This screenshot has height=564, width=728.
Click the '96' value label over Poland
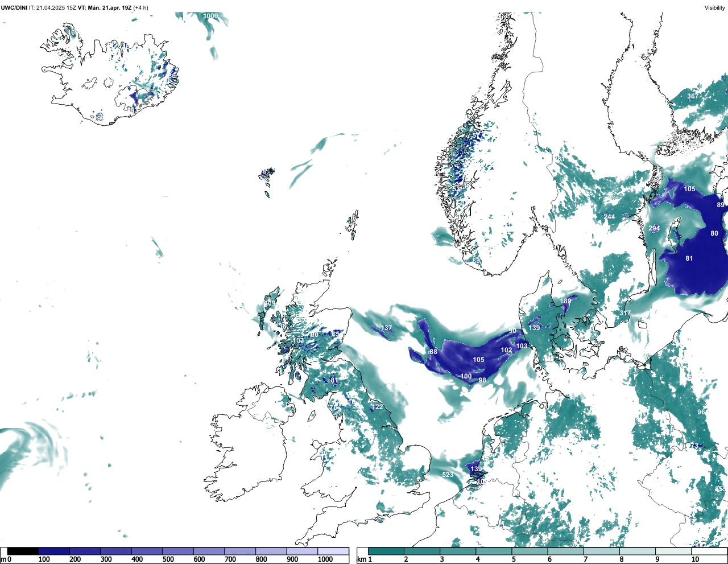(x=701, y=412)
